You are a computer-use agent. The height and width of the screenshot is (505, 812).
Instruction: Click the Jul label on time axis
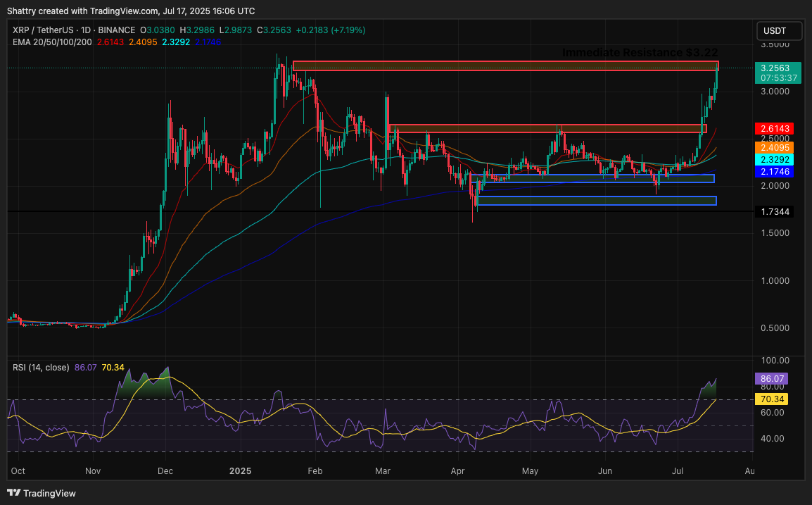678,470
